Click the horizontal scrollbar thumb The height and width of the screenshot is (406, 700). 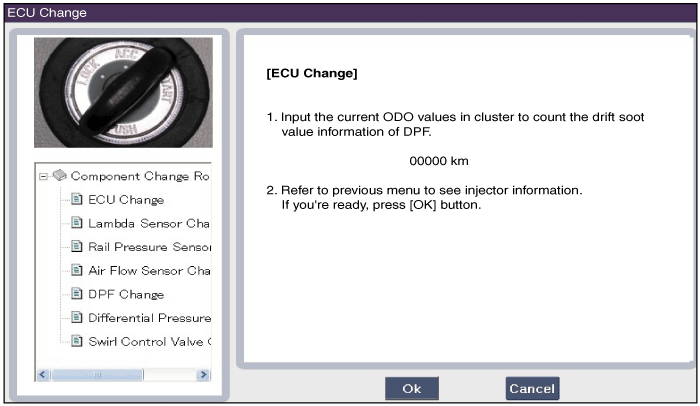click(x=97, y=374)
